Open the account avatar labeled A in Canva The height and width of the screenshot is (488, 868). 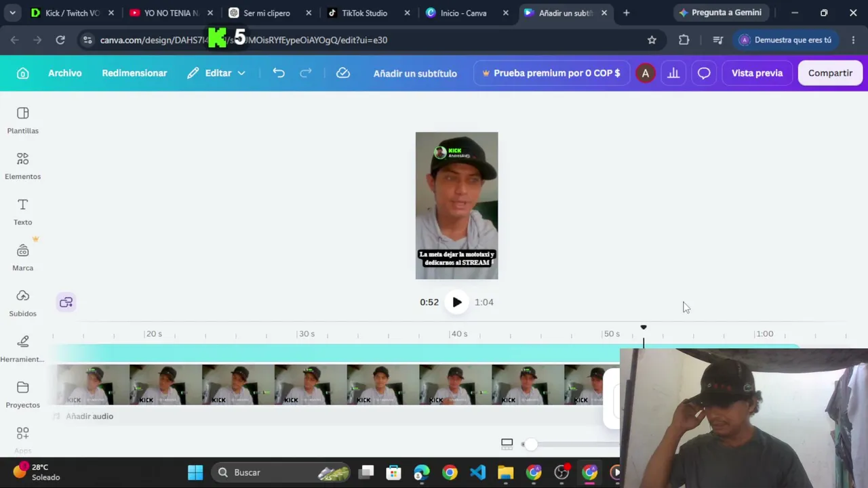pos(645,73)
